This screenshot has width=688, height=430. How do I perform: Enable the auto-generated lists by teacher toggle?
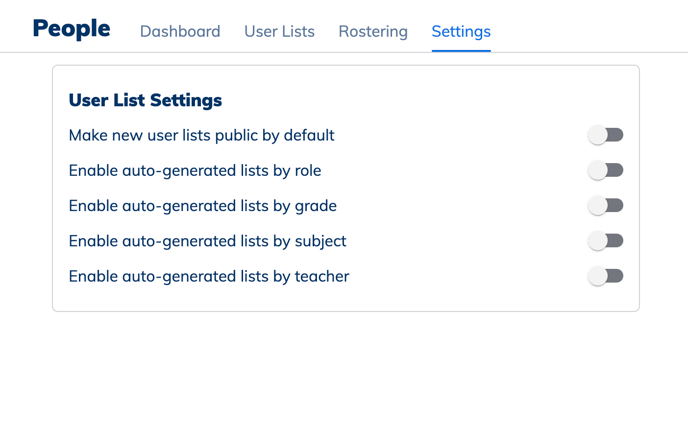(606, 276)
